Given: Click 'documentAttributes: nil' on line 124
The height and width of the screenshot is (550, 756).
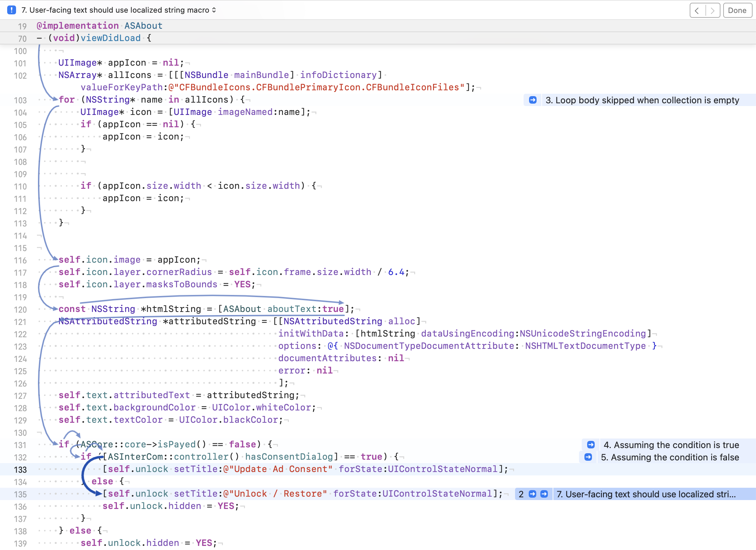Looking at the screenshot, I should pos(341,358).
